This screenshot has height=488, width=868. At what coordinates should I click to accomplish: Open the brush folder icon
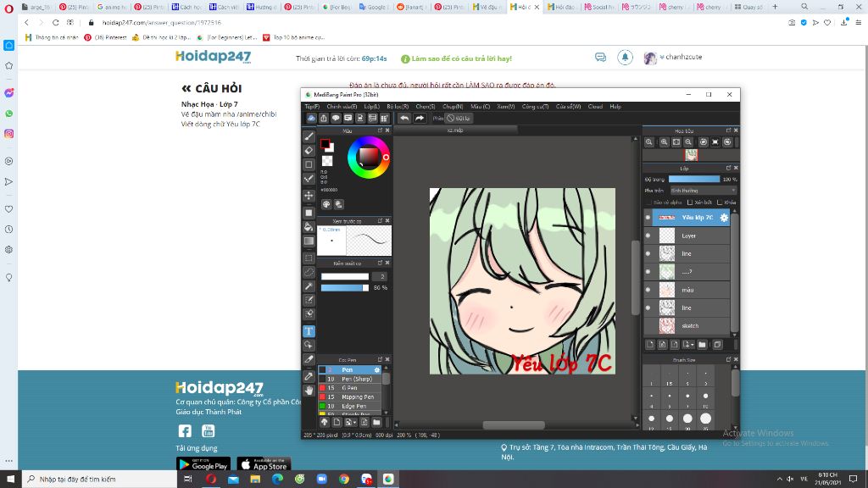376,422
